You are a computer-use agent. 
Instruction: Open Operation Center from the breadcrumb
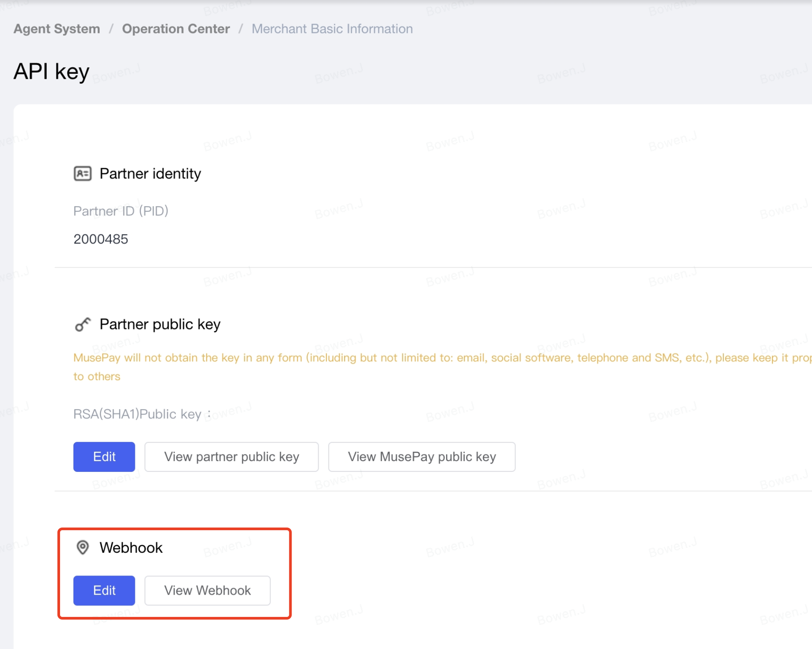click(x=176, y=29)
